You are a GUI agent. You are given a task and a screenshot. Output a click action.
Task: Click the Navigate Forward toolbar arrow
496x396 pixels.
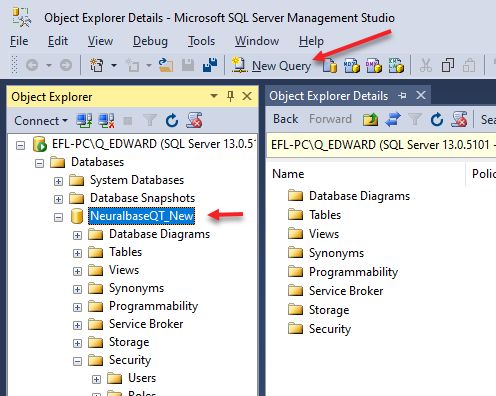pyautogui.click(x=66, y=65)
